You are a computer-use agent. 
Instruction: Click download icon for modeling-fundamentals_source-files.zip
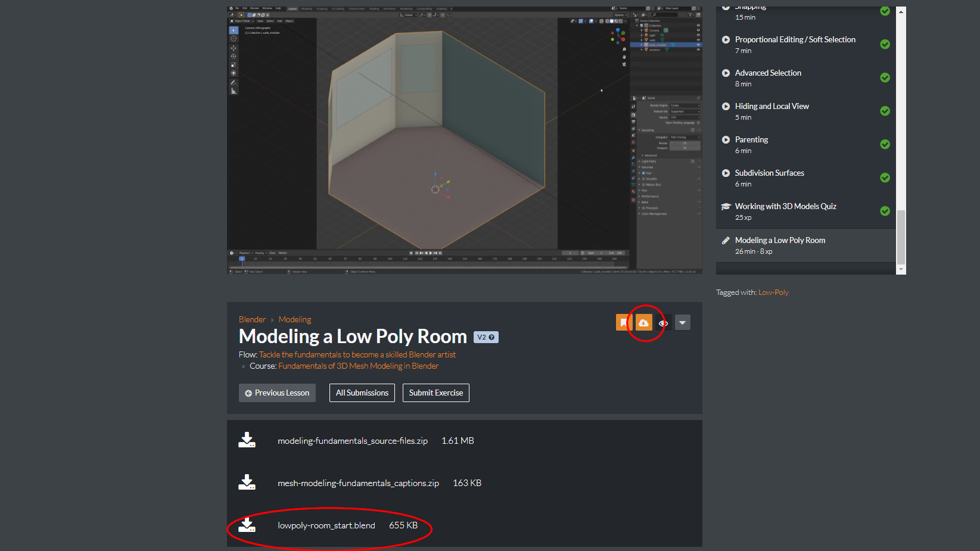click(x=247, y=440)
